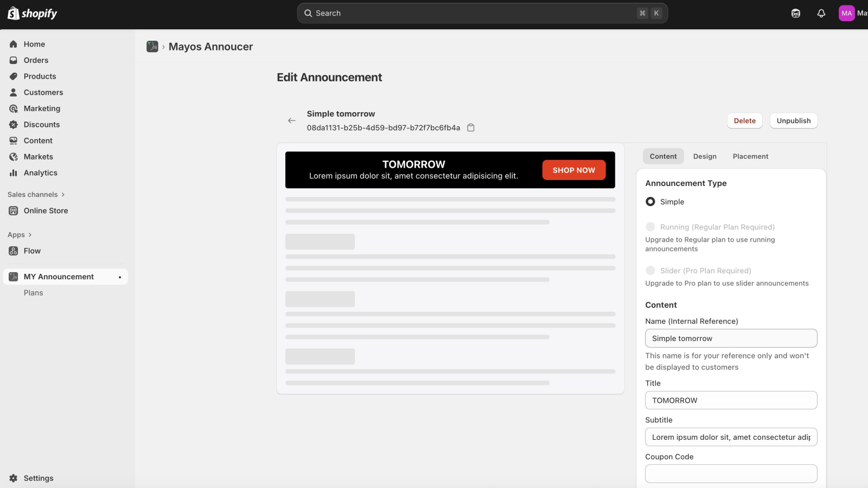The image size is (868, 488).
Task: Select the Simple announcement type radio
Action: pos(650,202)
